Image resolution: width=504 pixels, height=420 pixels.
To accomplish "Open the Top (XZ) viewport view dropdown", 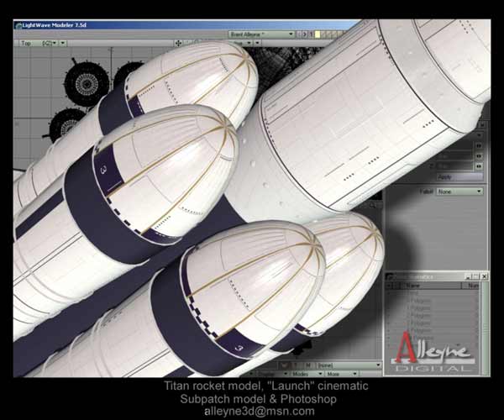I will tap(39, 43).
